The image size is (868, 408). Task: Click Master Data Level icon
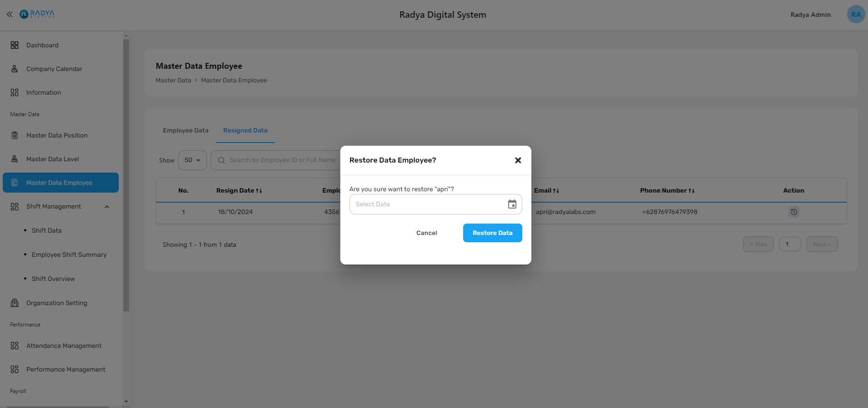pos(15,159)
